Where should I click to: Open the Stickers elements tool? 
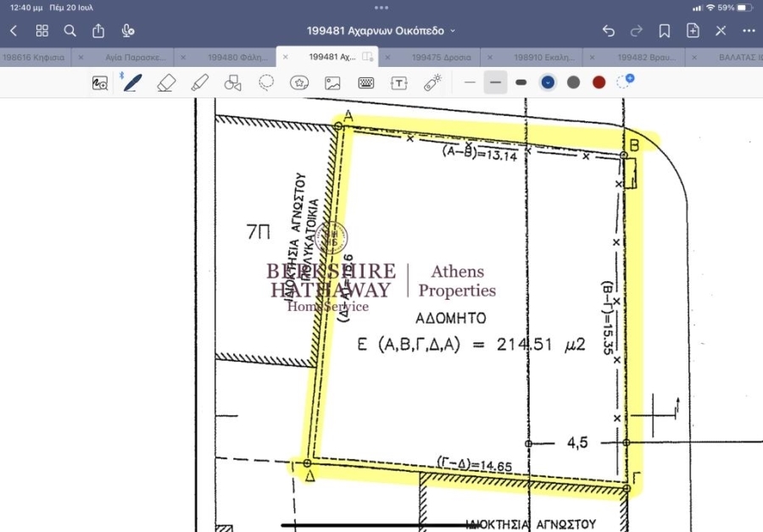pyautogui.click(x=299, y=82)
